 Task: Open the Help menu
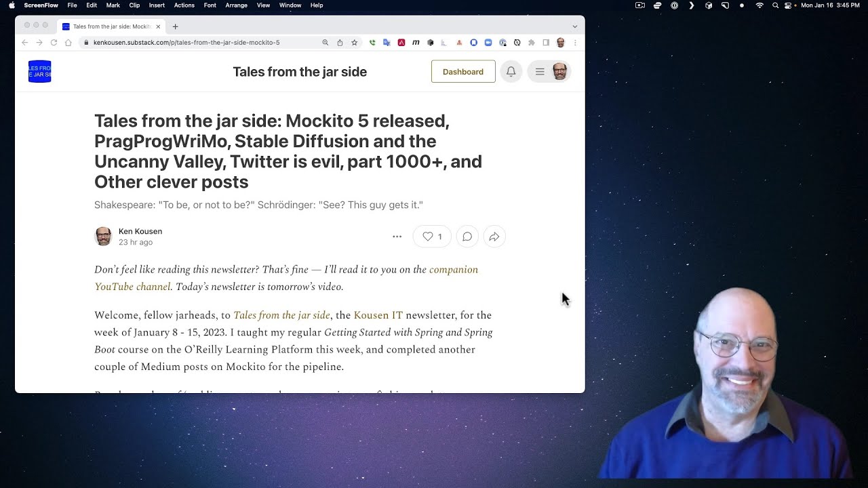pos(317,5)
